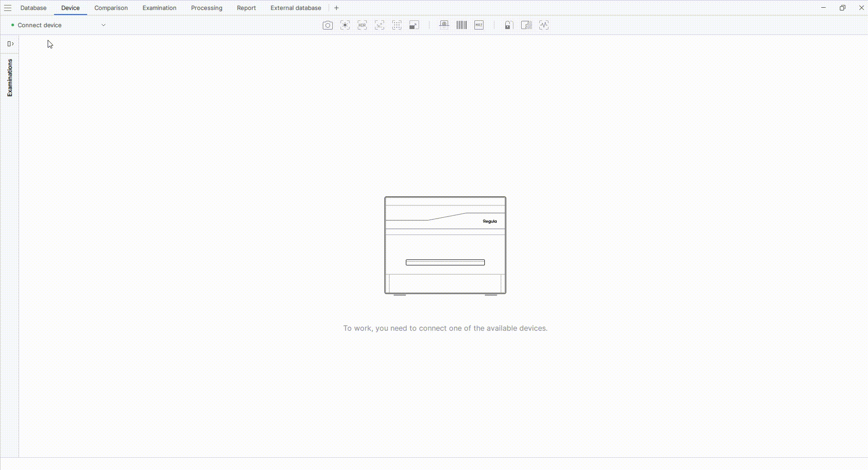This screenshot has height=470, width=868.
Task: Add a new tab with plus icon
Action: coord(336,8)
